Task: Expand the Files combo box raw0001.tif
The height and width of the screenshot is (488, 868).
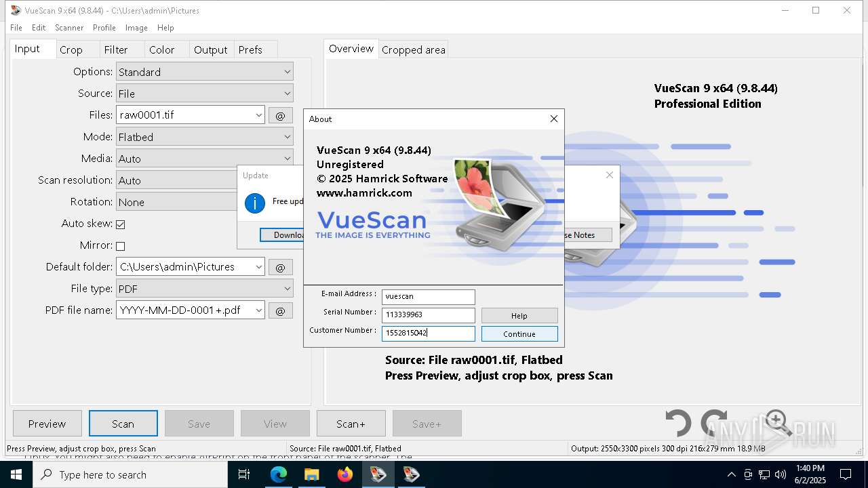Action: pyautogui.click(x=258, y=115)
